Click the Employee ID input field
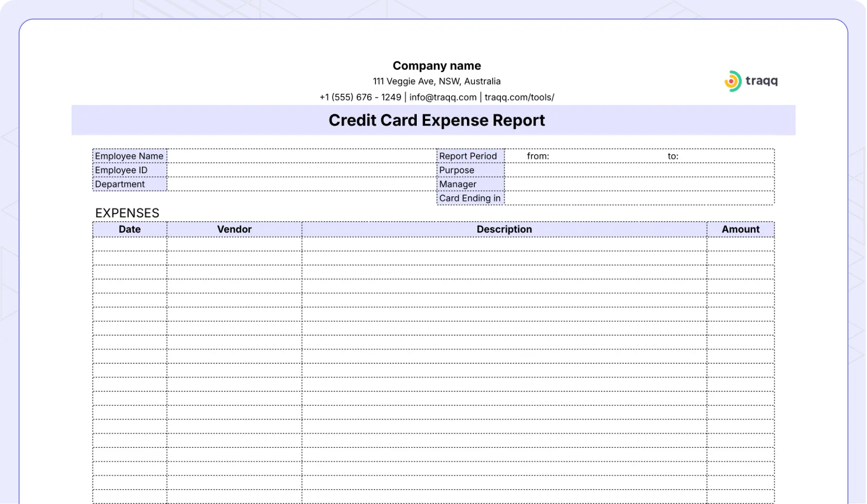 301,170
